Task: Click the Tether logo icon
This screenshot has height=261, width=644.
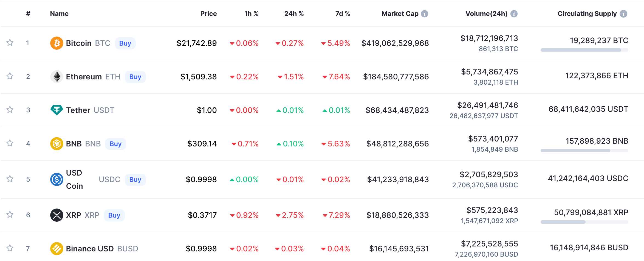Action: pyautogui.click(x=57, y=110)
